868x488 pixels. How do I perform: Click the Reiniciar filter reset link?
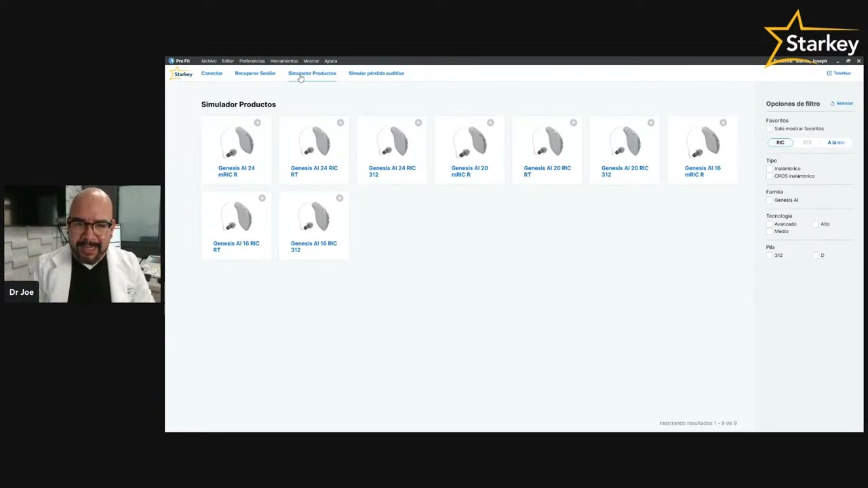pyautogui.click(x=842, y=104)
